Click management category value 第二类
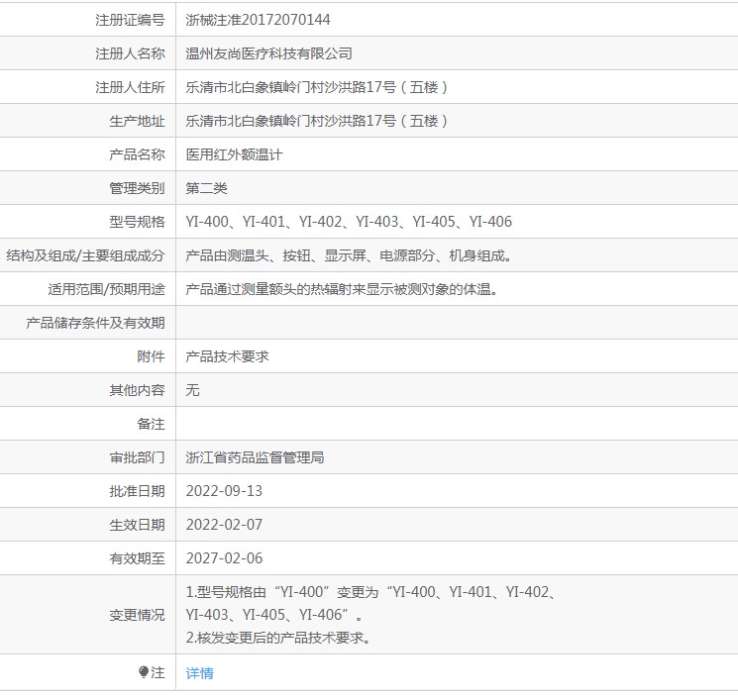 pos(206,188)
